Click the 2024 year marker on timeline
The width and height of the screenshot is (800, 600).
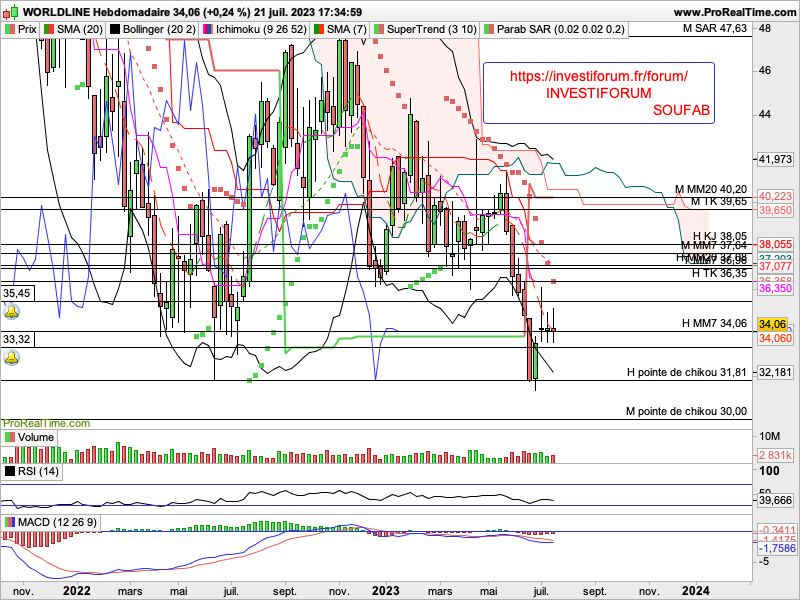(x=696, y=591)
